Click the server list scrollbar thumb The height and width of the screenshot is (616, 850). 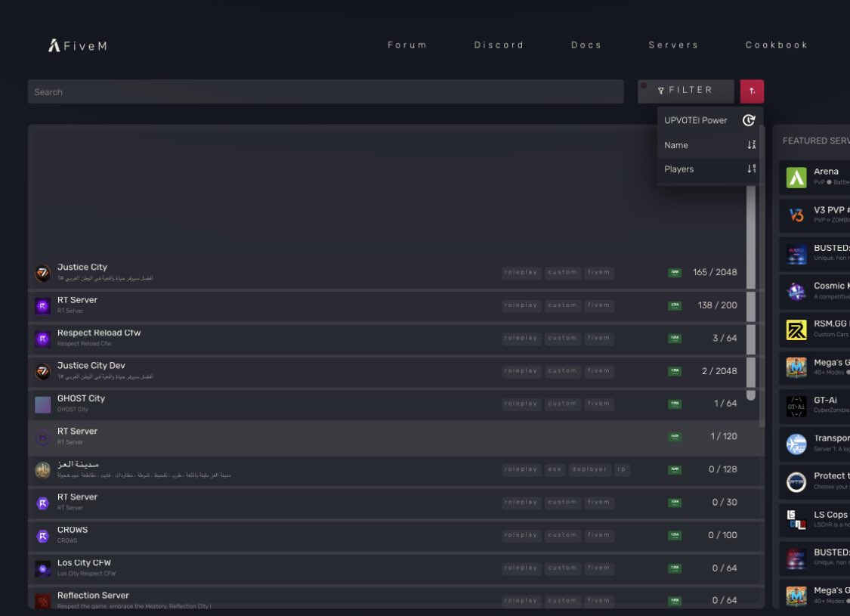751,291
